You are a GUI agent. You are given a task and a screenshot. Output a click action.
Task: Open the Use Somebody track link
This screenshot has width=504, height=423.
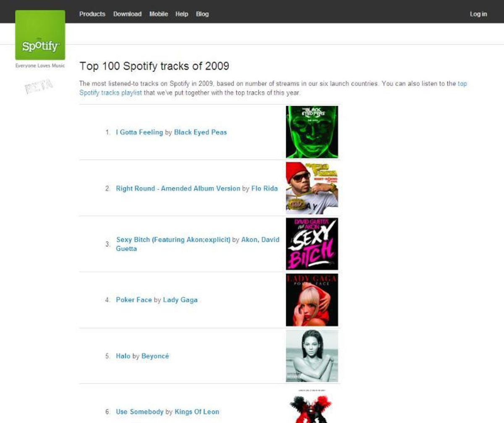coord(139,412)
